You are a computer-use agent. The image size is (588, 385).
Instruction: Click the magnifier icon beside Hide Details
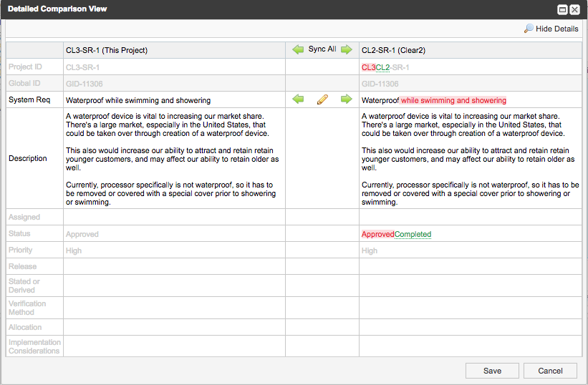click(529, 29)
